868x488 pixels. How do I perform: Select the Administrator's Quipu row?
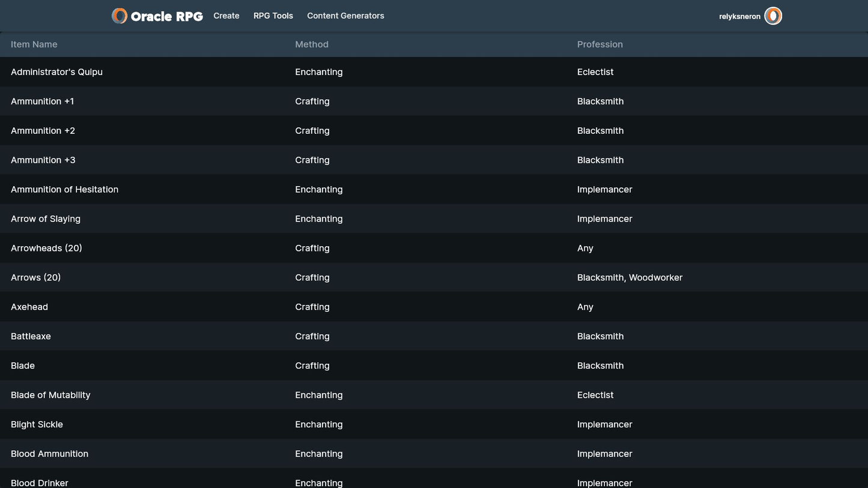pyautogui.click(x=57, y=72)
